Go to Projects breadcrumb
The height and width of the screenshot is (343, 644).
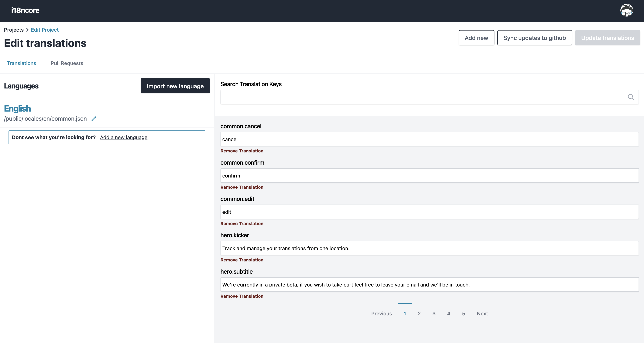pyautogui.click(x=14, y=30)
